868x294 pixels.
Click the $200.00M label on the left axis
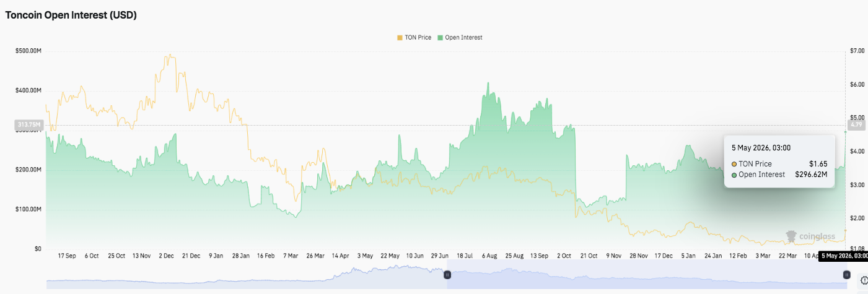(28, 170)
